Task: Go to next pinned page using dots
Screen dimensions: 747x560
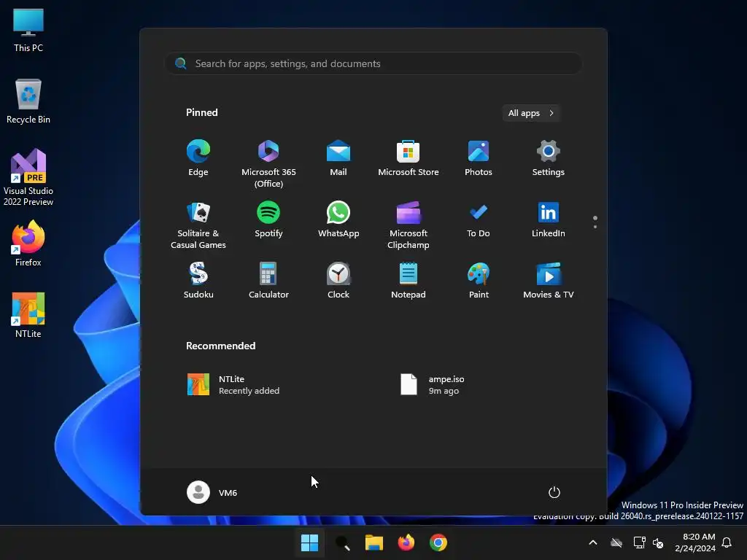Action: [x=595, y=227]
